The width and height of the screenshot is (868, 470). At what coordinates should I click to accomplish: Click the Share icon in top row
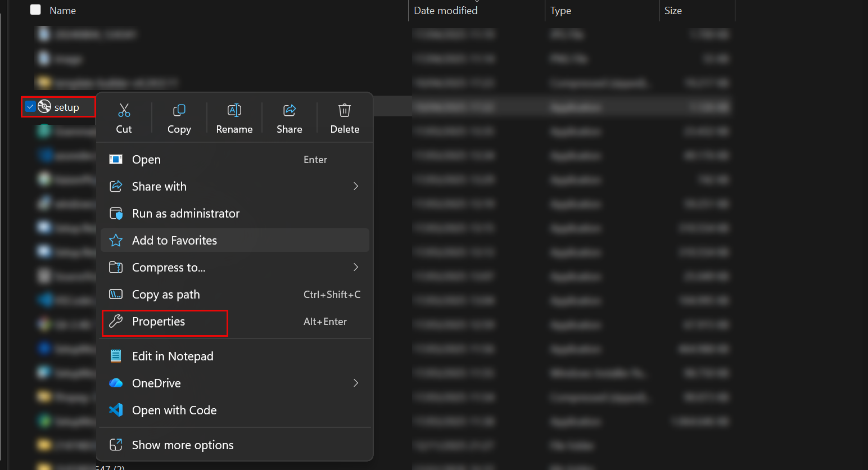click(290, 110)
